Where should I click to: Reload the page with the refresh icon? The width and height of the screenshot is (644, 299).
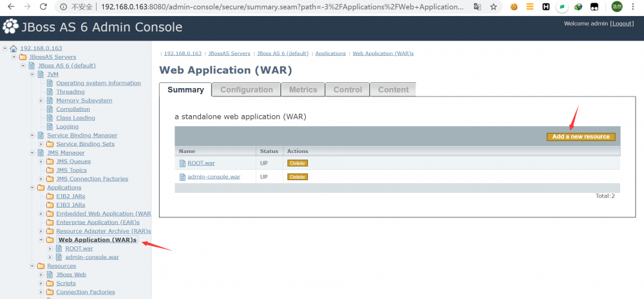pyautogui.click(x=43, y=7)
